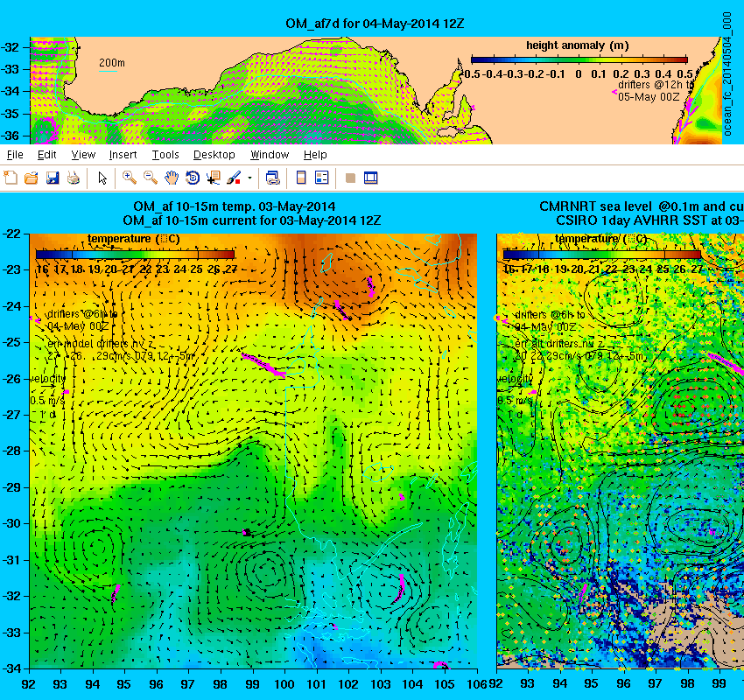Open the Tools menu
The image size is (744, 700).
165,155
